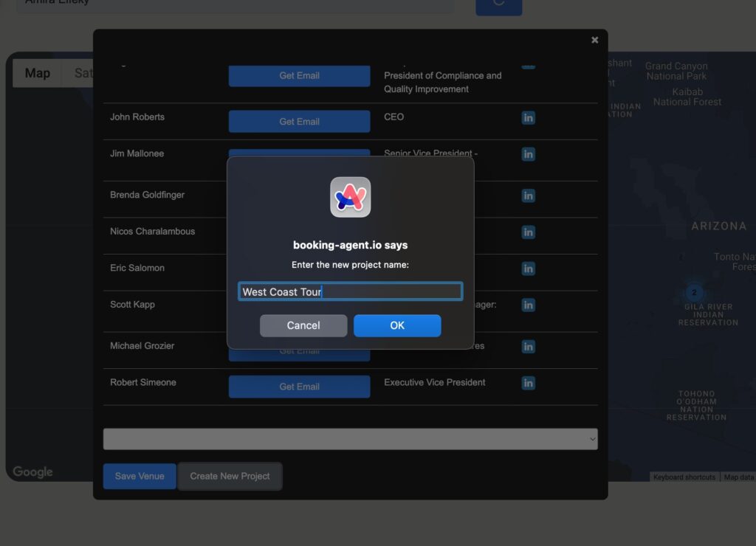The height and width of the screenshot is (546, 756).
Task: Click the Save Venue button
Action: [139, 476]
